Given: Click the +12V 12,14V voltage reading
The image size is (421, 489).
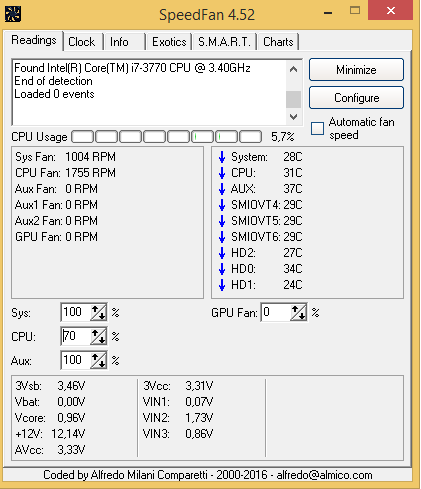Looking at the screenshot, I should 50,434.
